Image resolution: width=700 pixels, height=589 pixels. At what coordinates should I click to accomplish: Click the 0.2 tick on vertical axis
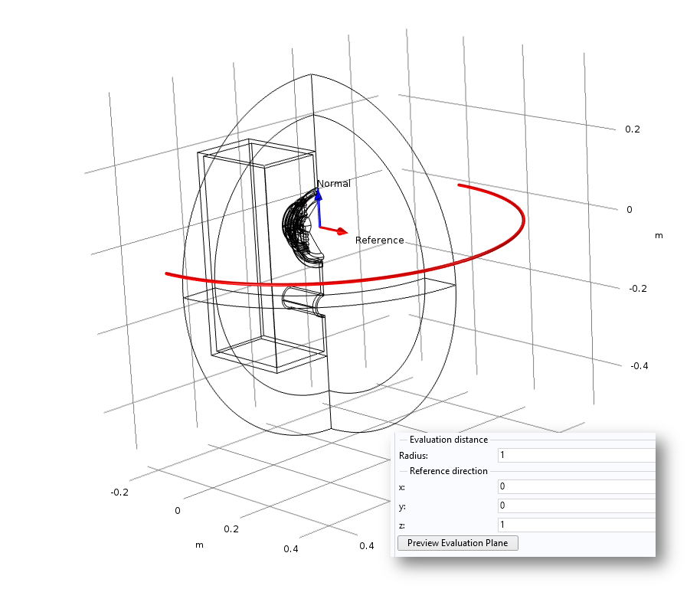coord(632,129)
